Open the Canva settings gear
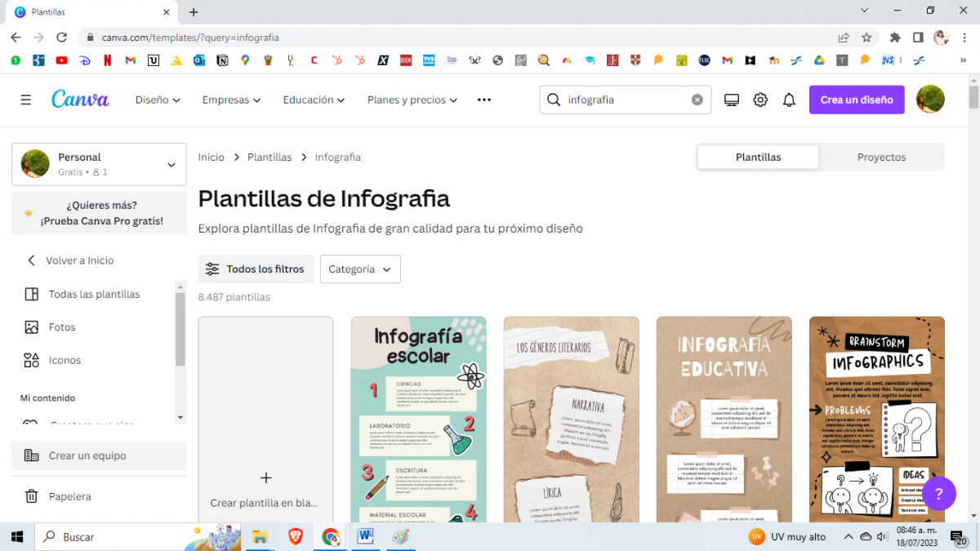The height and width of the screenshot is (551, 980). coord(759,99)
